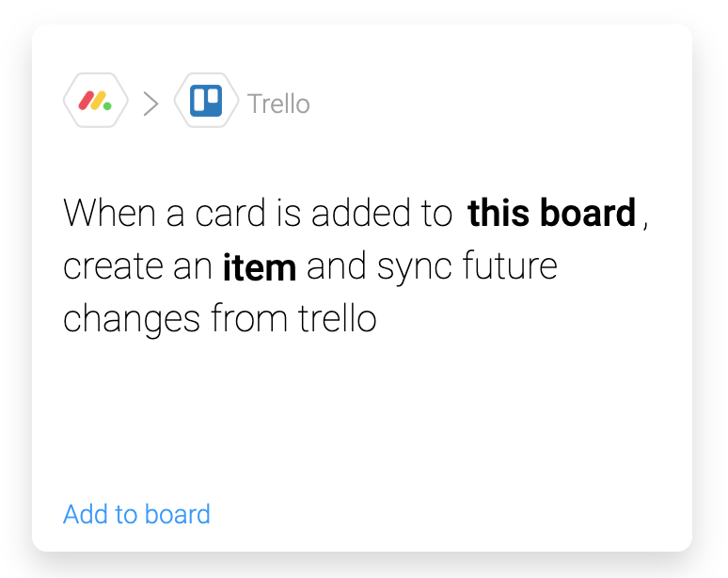Click the word 'board' in 'Add to board'
728x578 pixels.
[178, 514]
